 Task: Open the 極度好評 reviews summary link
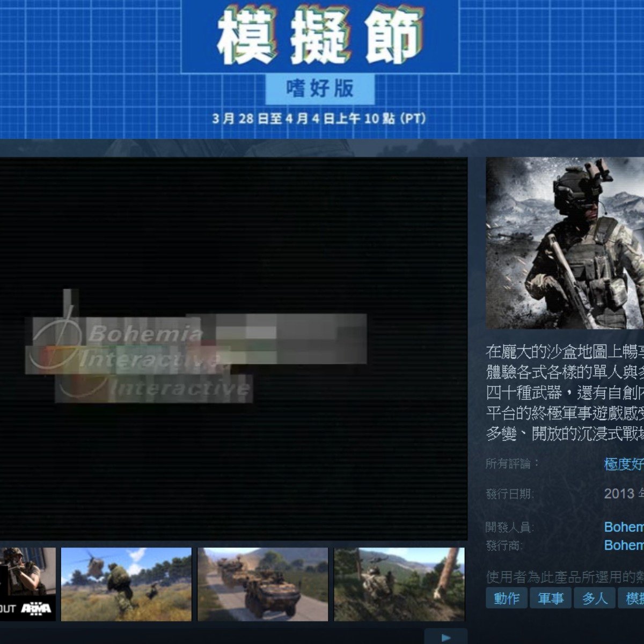[x=624, y=464]
